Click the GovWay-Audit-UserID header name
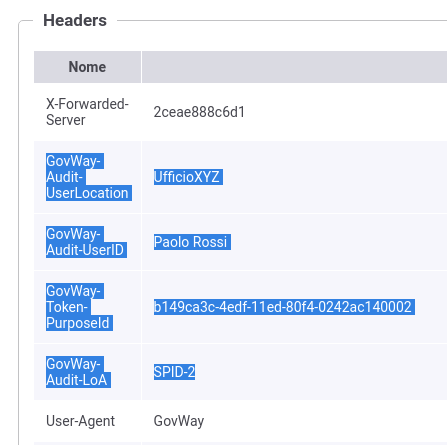 [86, 242]
